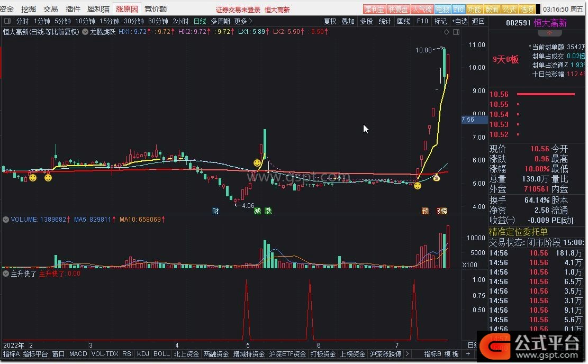Select the KDJ indicator tab
Screen dimensions: 588x364
click(x=143, y=354)
